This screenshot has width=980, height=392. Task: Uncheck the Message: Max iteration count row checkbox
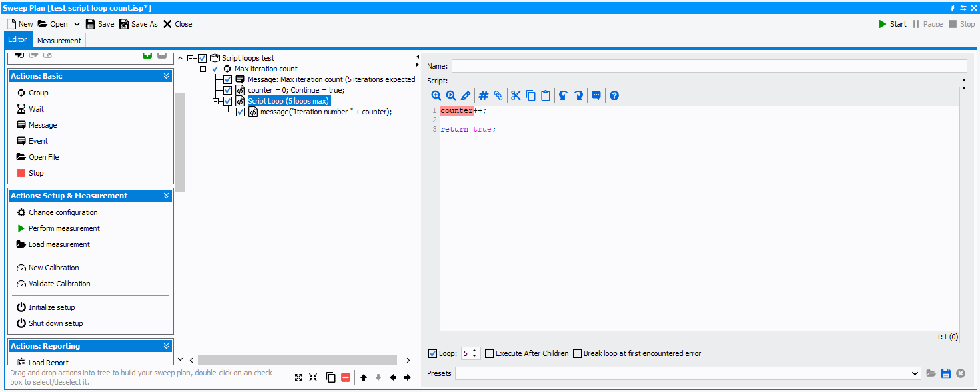tap(228, 79)
